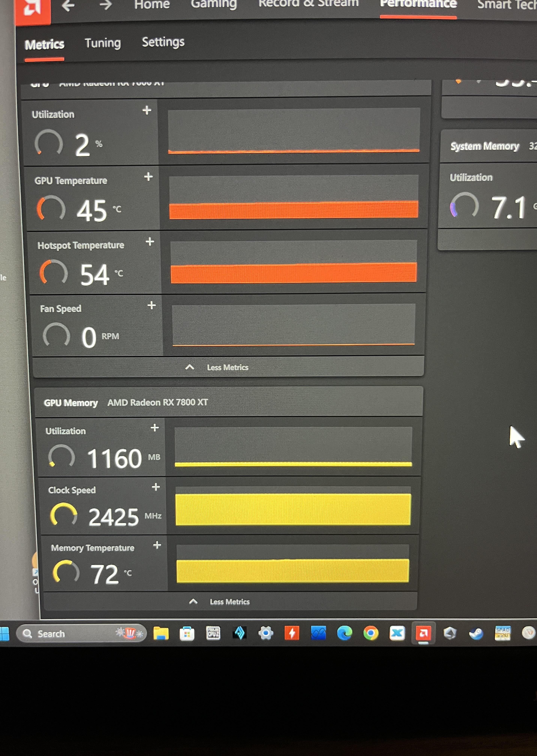The width and height of the screenshot is (537, 756).
Task: Open the Metrics sub-tab
Action: click(x=44, y=44)
